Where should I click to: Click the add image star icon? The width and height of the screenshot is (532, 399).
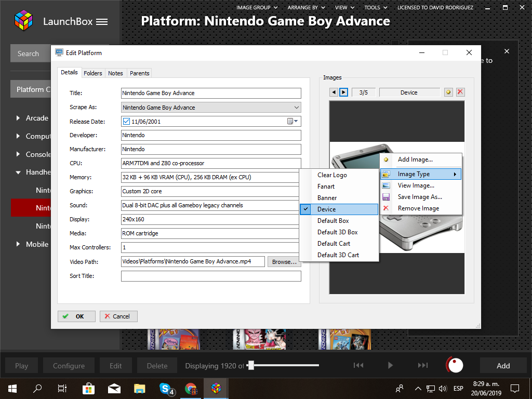pos(448,92)
